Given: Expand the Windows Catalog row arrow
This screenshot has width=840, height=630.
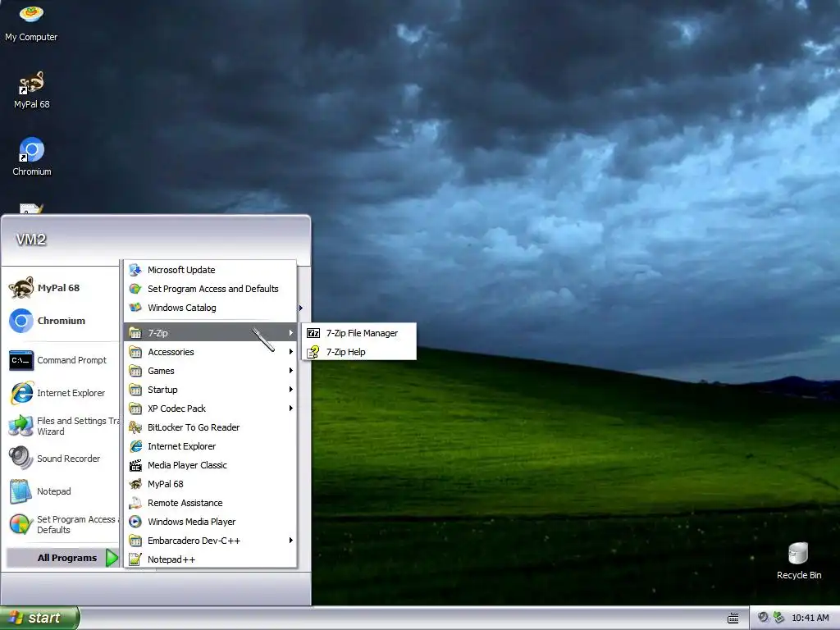Looking at the screenshot, I should pyautogui.click(x=301, y=308).
